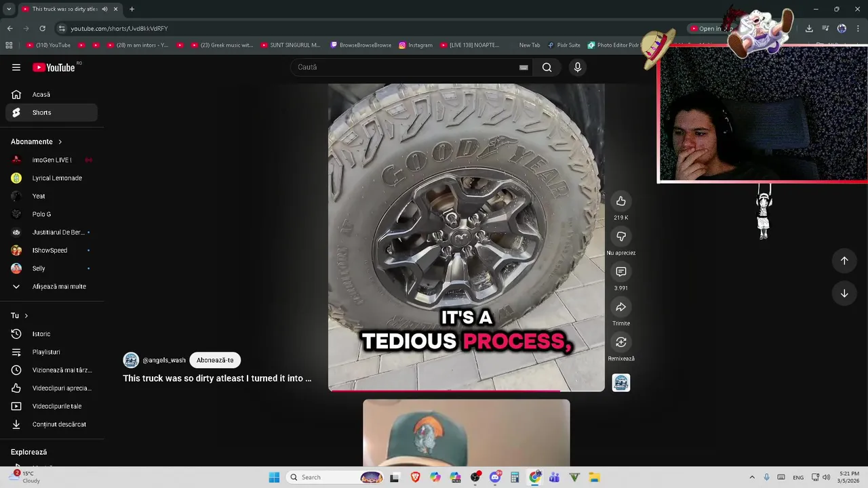Open Calculator from taskbar
The width and height of the screenshot is (868, 488).
point(515,477)
